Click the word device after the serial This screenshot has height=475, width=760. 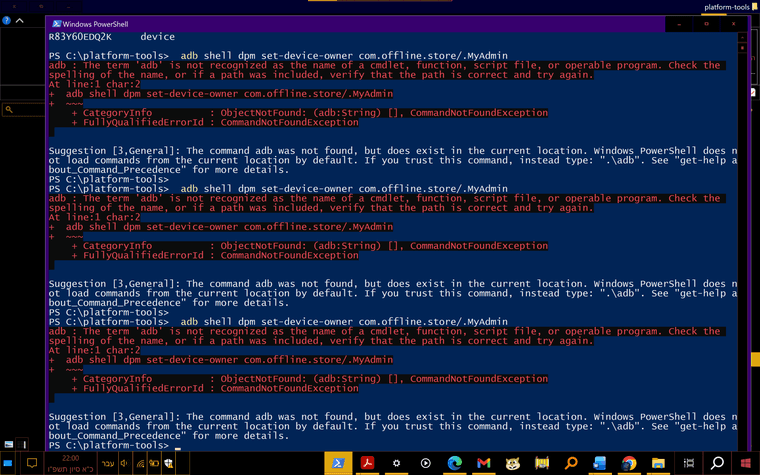[x=158, y=37]
